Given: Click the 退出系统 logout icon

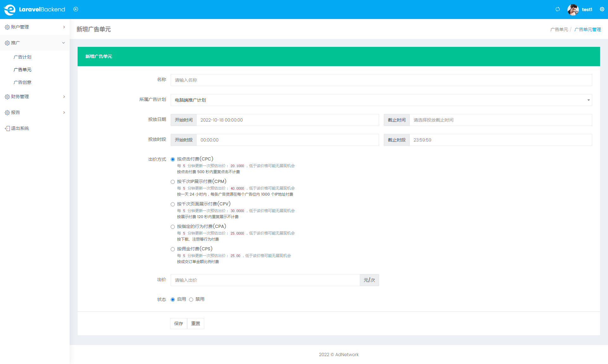Looking at the screenshot, I should pyautogui.click(x=7, y=129).
